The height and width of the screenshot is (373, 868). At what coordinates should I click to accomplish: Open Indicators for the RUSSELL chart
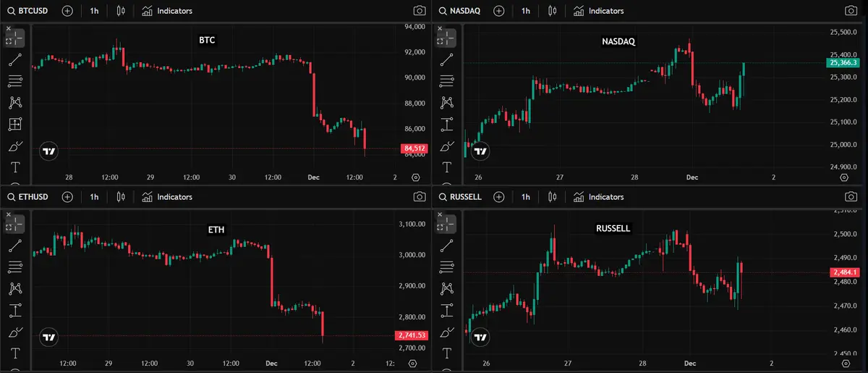[x=598, y=196]
